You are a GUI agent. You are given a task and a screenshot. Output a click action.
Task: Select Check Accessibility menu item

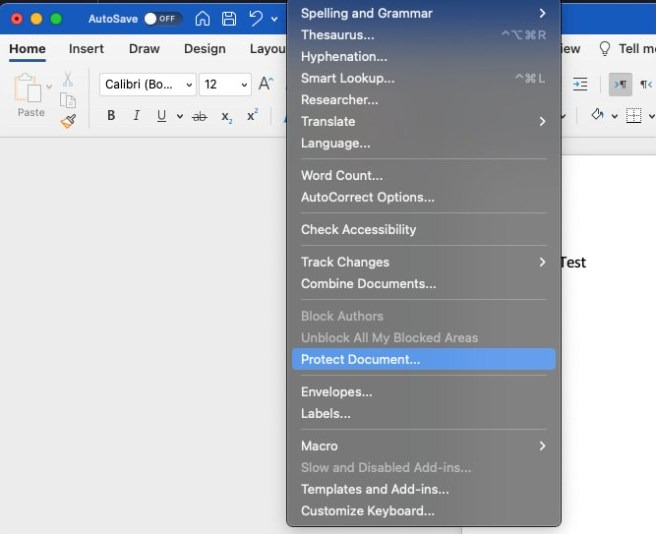click(424, 229)
